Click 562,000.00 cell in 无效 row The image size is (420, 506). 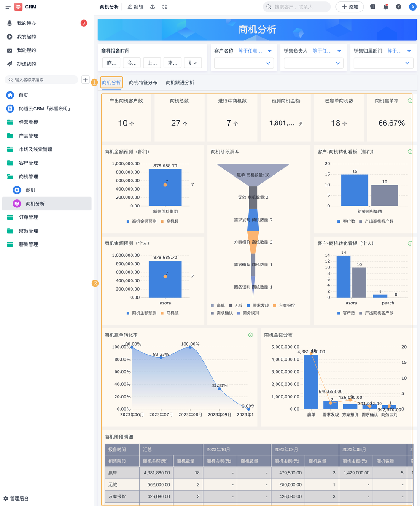(156, 484)
